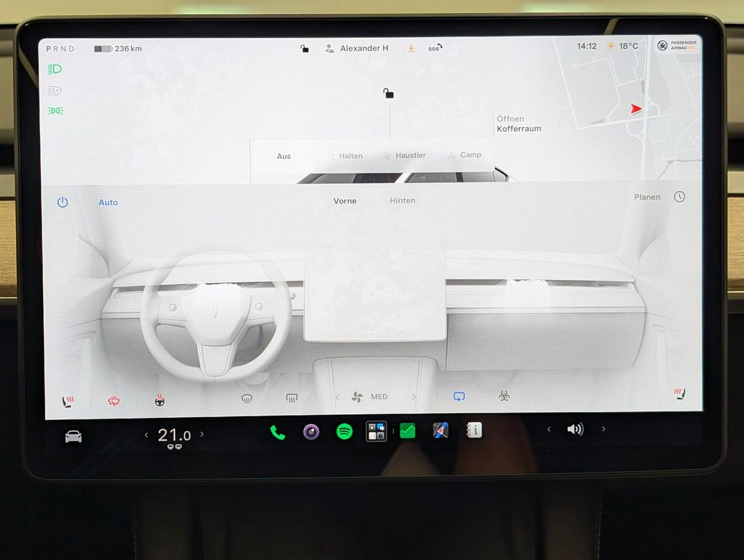Toggle the climate power button
The width and height of the screenshot is (744, 560).
(x=63, y=203)
